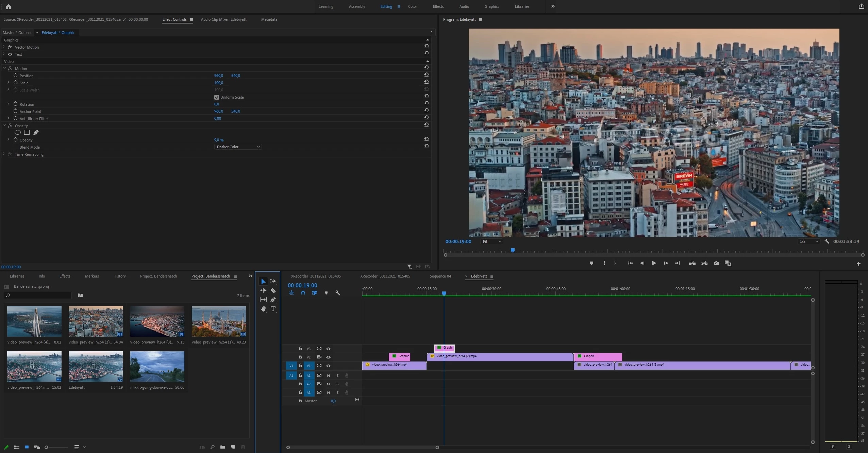Uncheck the Uniform Scale checkbox
This screenshot has width=868, height=453.
tap(217, 97)
